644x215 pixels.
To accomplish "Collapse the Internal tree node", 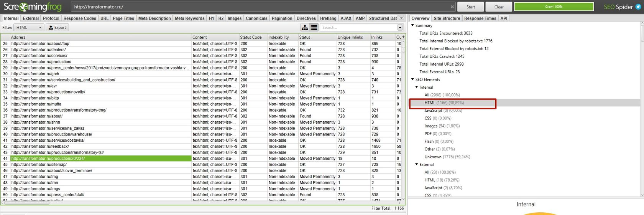I will click(417, 87).
